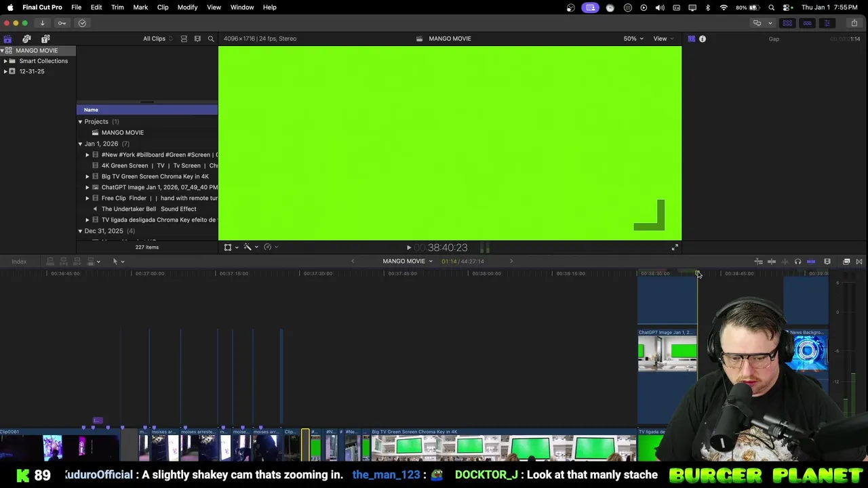
Task: Select Big TV Green Screen Chroma Key in 4K
Action: point(148,176)
